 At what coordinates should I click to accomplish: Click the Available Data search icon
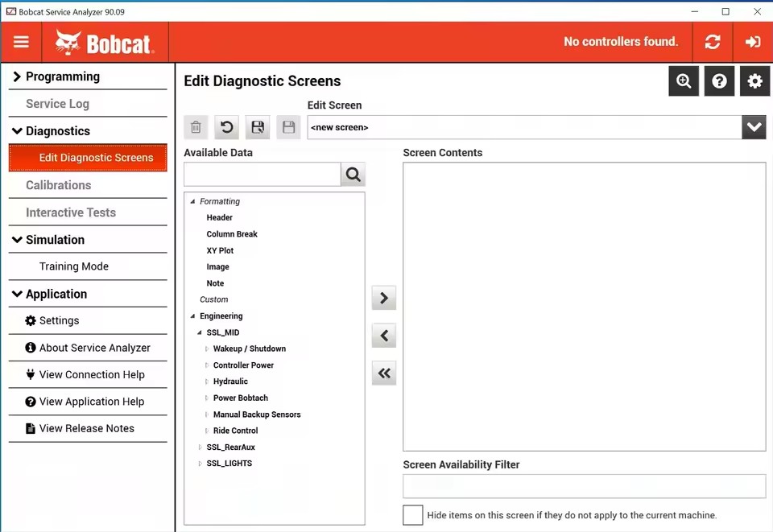pos(353,174)
